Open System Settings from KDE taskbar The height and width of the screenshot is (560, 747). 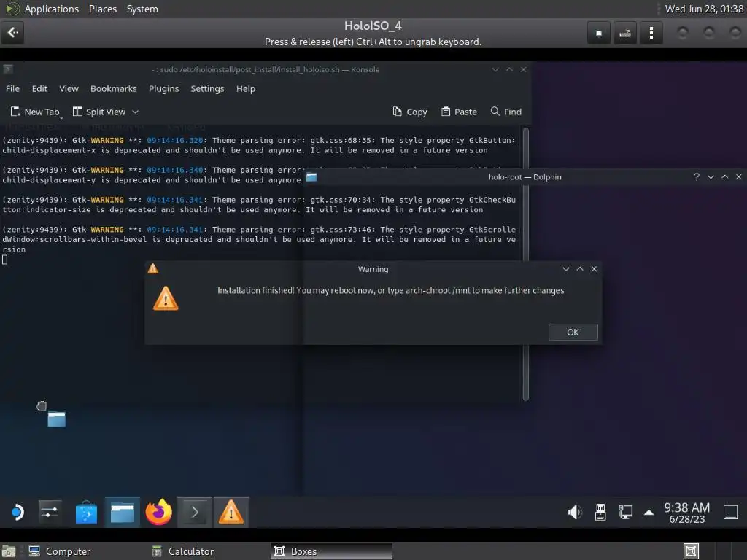[50, 513]
